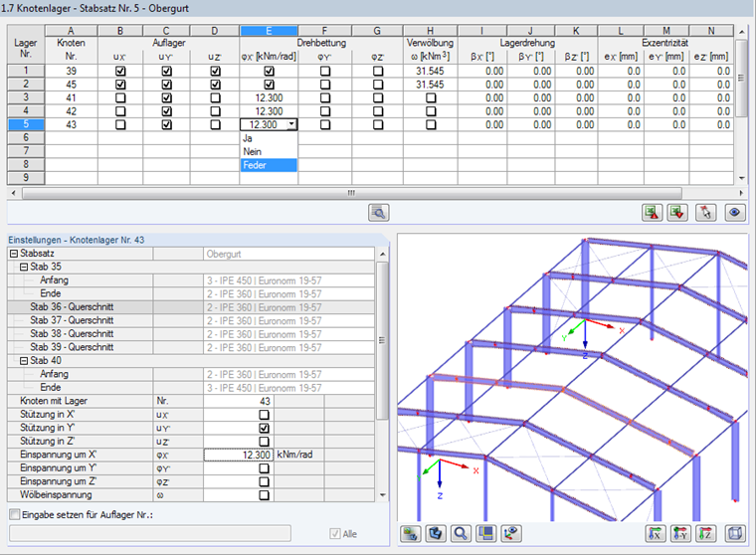The width and height of the screenshot is (756, 555).
Task: Click the table's vertical scrollbar down arrow
Action: click(741, 178)
